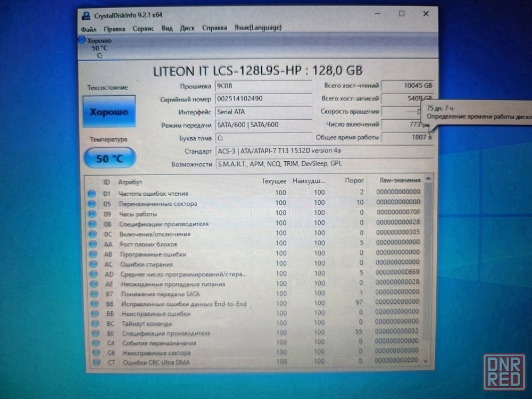
Task: Click the Прошивка field 9C08
Action: click(263, 86)
